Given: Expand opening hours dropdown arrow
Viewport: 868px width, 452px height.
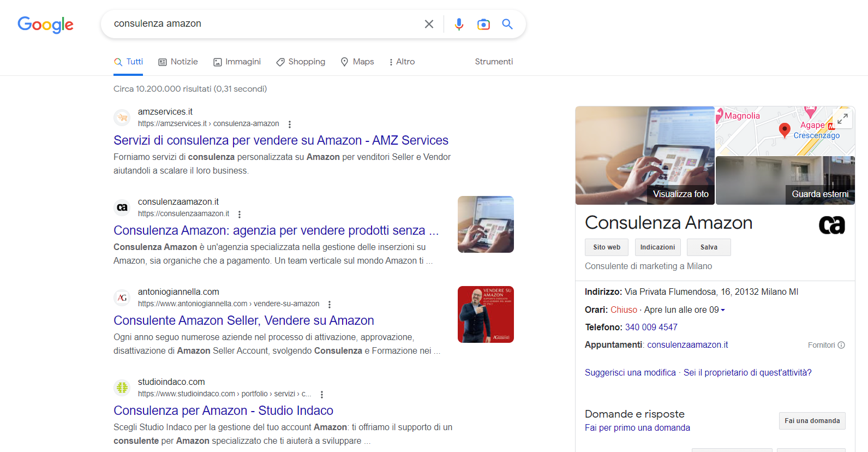Looking at the screenshot, I should click(x=723, y=310).
